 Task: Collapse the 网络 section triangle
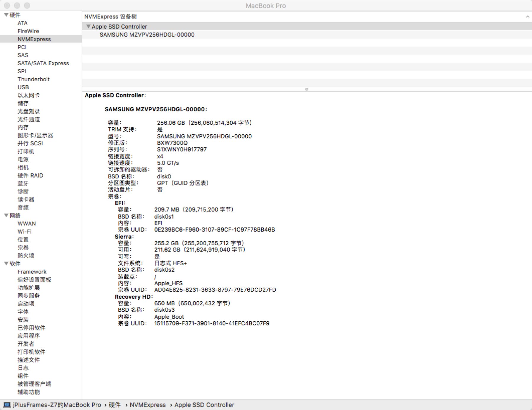coord(6,215)
